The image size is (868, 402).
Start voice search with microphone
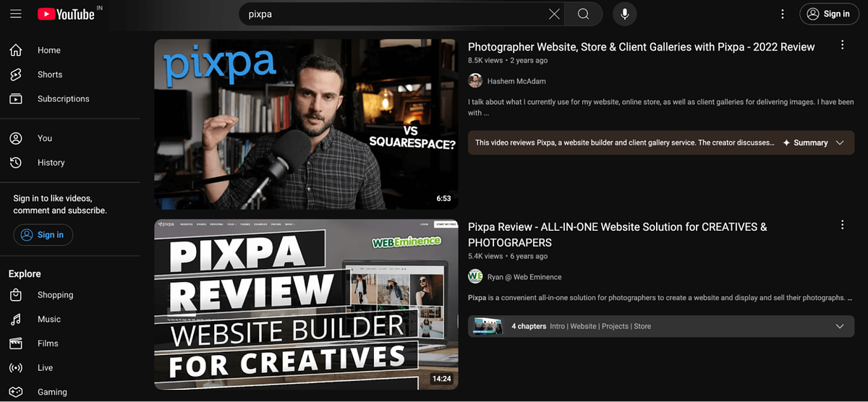coord(625,14)
